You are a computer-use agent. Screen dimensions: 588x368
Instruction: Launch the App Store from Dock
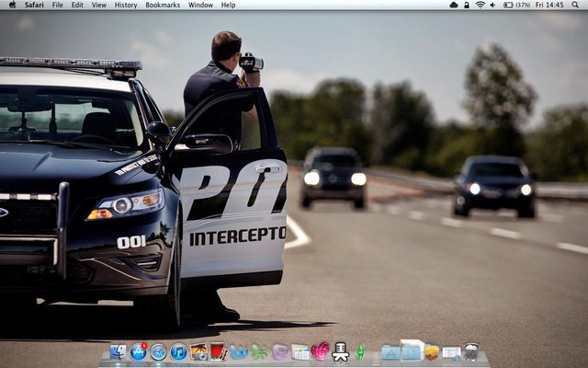(x=139, y=351)
